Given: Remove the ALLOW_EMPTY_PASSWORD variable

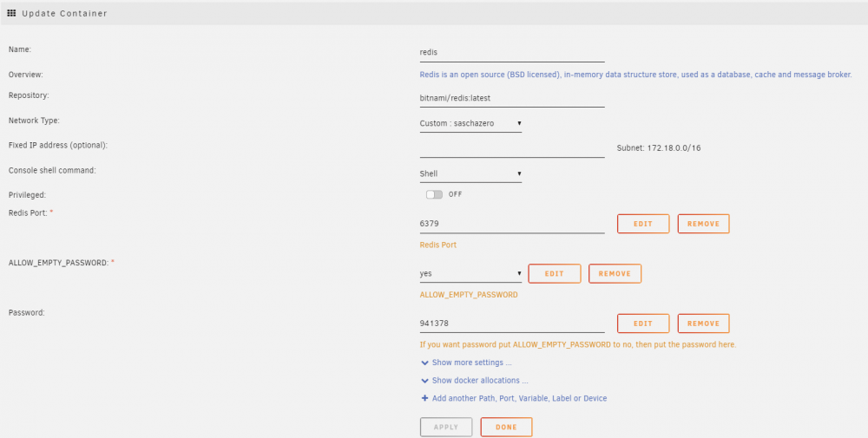Looking at the screenshot, I should 615,274.
